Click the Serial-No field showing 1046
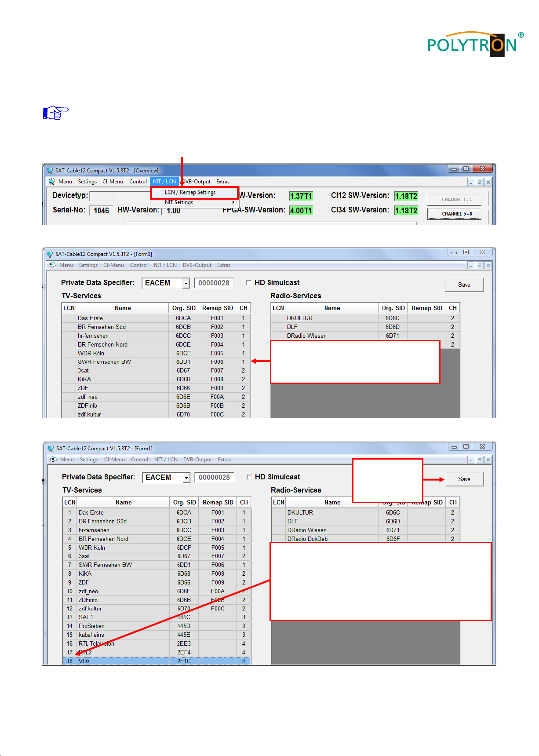This screenshot has width=539, height=756. (x=101, y=211)
